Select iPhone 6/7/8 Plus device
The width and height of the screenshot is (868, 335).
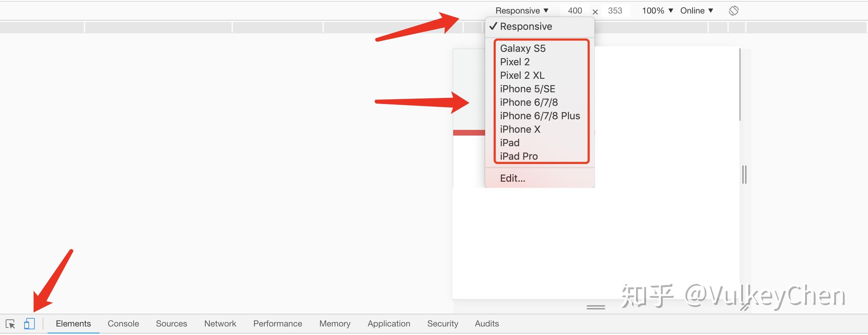[x=539, y=116]
